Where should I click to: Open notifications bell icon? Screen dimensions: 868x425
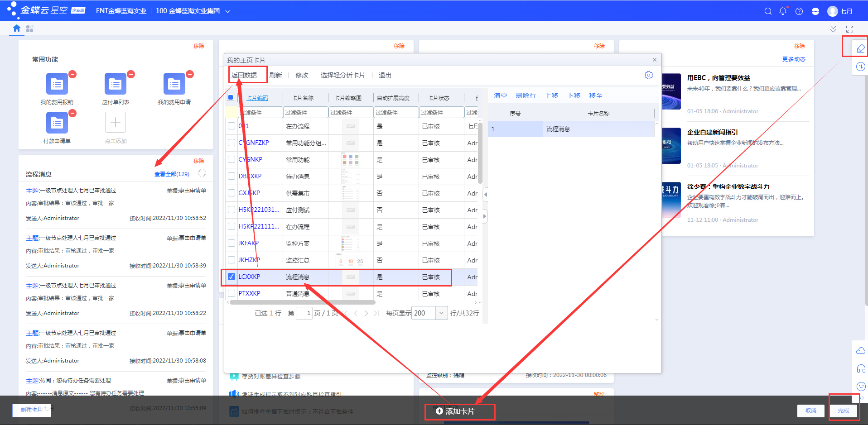coord(783,11)
